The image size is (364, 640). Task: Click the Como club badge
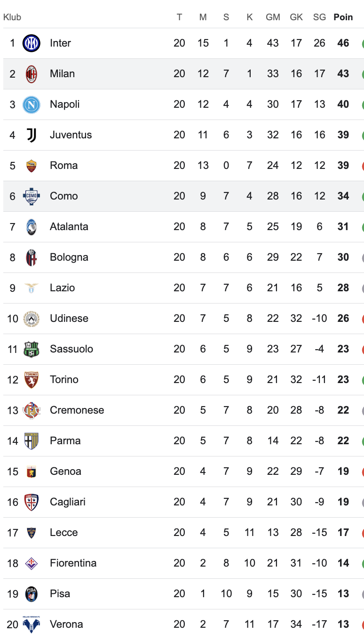[x=32, y=196]
